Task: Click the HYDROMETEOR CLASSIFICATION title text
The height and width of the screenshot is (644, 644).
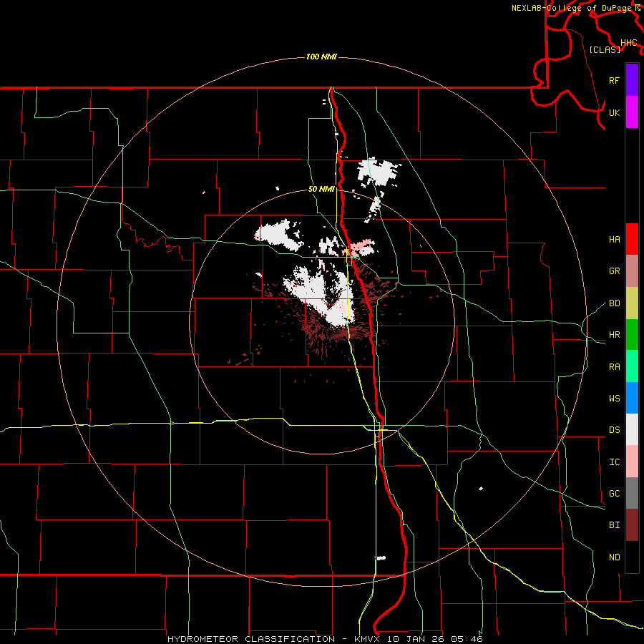Action: [x=251, y=639]
